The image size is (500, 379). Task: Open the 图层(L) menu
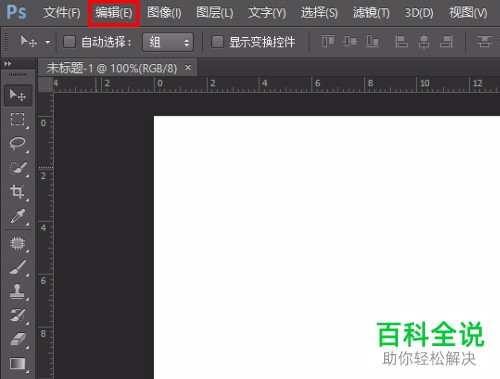tap(215, 13)
